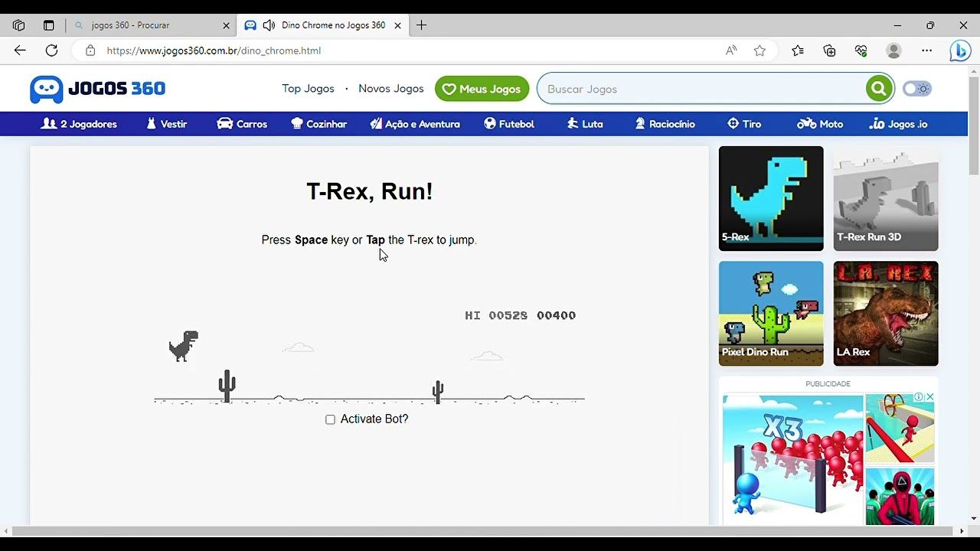Image resolution: width=980 pixels, height=551 pixels.
Task: Activate the Read aloud icon
Action: point(731,51)
